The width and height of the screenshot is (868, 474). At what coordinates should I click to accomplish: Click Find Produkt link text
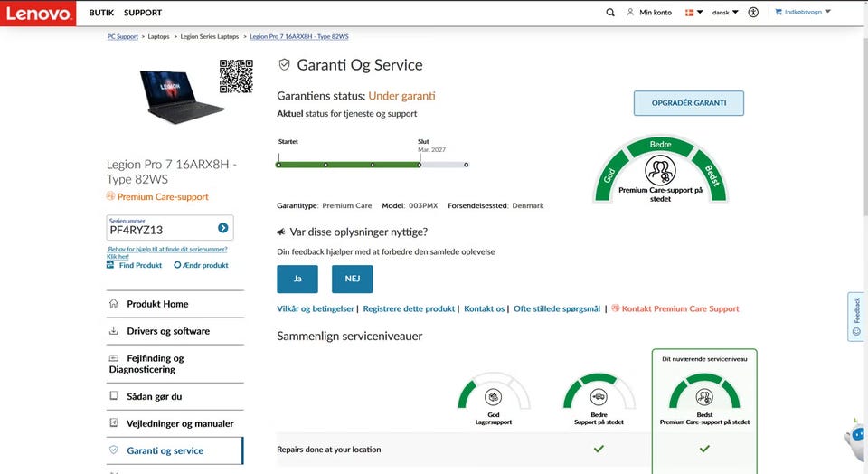click(x=141, y=265)
